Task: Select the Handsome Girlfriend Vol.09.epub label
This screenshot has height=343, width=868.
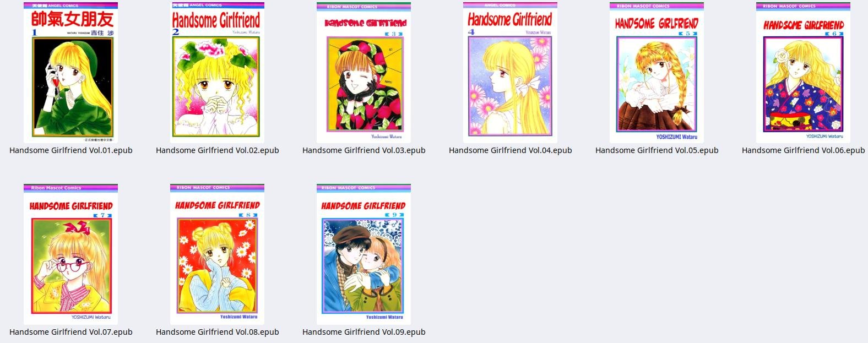Action: click(364, 332)
